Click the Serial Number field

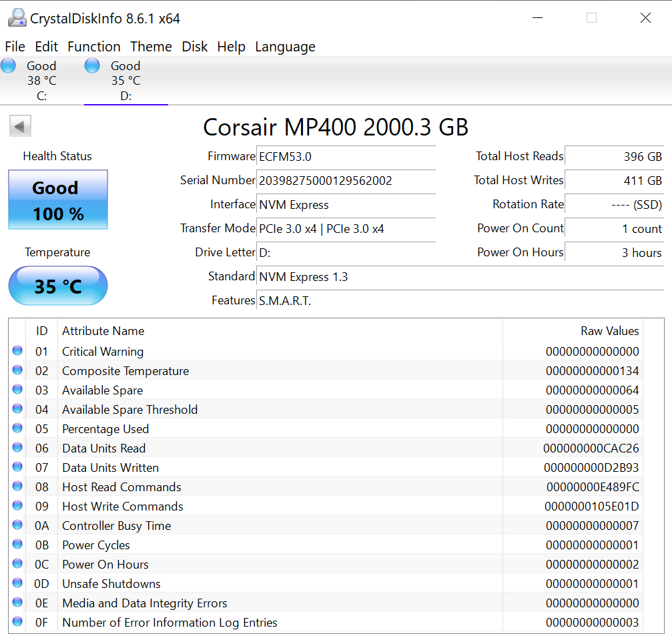pyautogui.click(x=346, y=181)
